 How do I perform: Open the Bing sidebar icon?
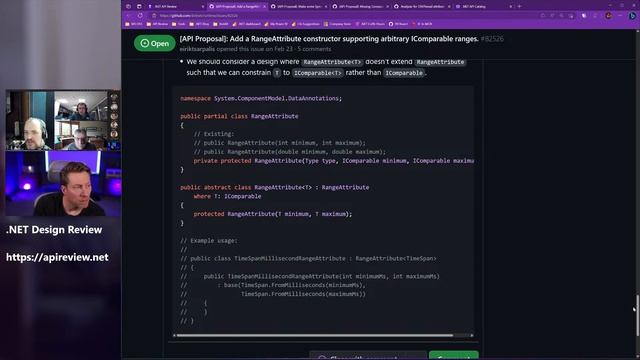632,16
